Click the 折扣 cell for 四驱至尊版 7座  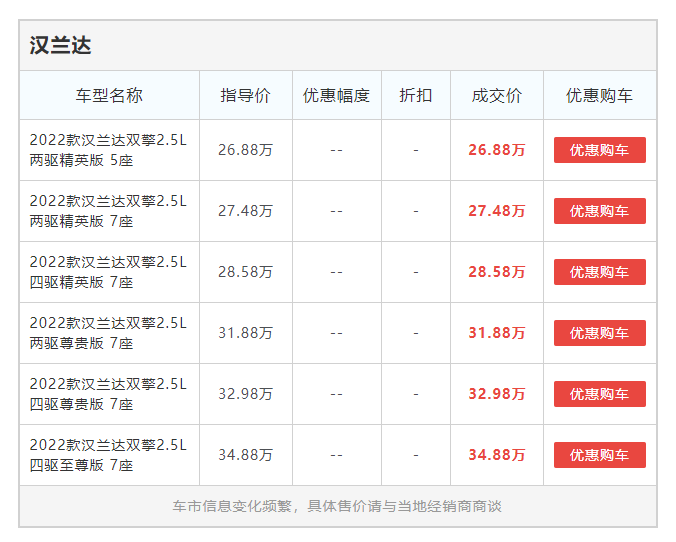pos(416,455)
